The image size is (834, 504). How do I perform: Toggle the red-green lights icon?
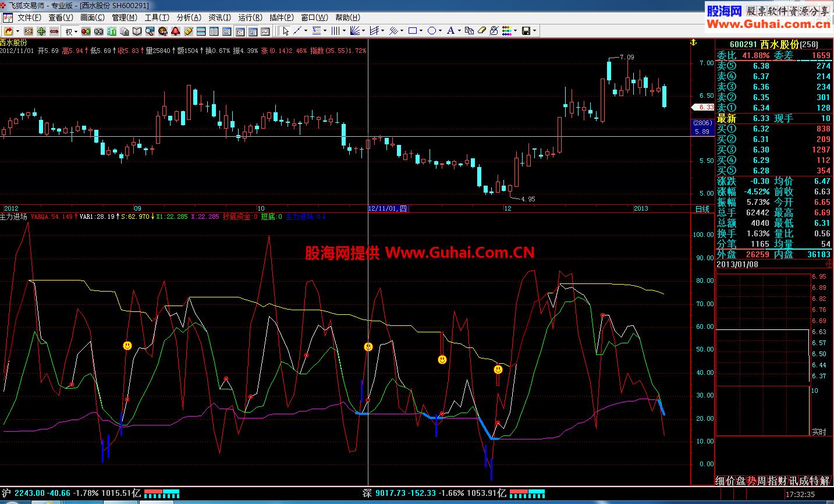(86, 31)
